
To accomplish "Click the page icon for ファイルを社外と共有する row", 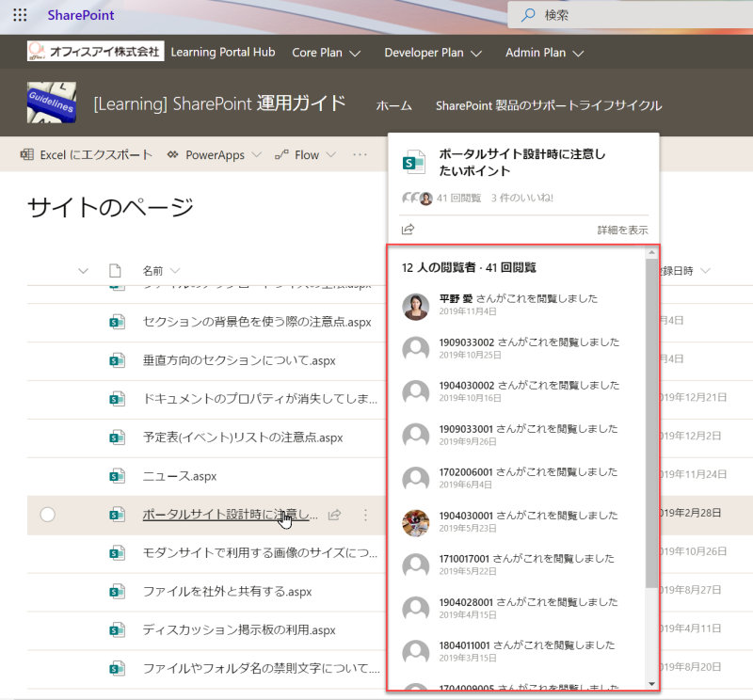I will [117, 592].
